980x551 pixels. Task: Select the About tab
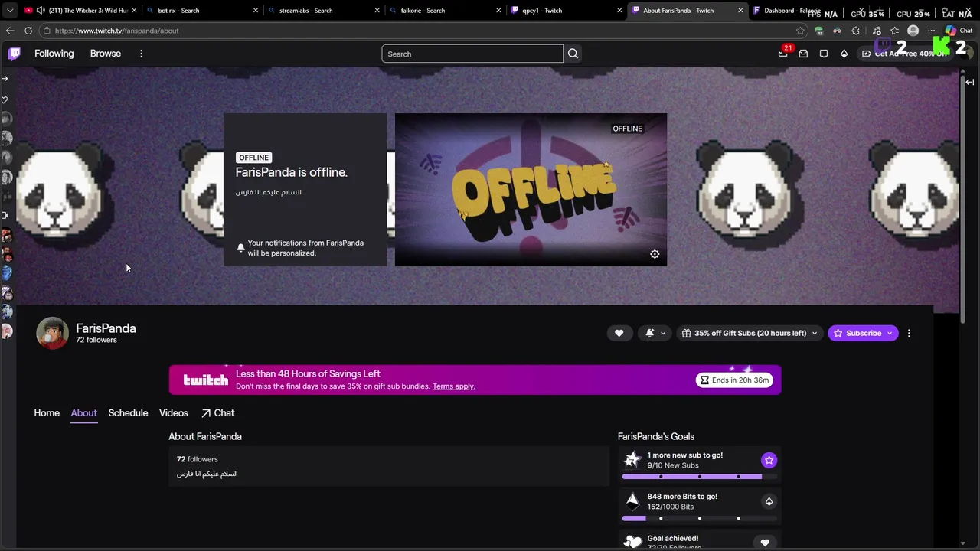(84, 412)
